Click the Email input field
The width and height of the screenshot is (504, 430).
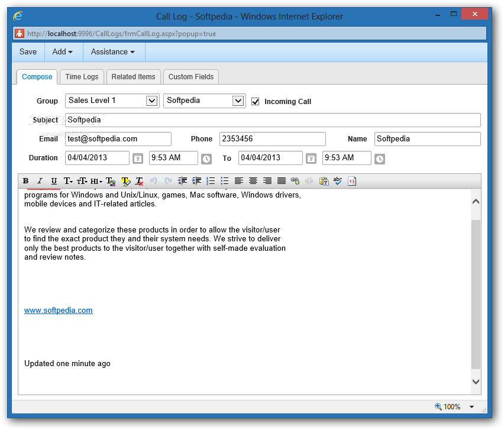click(x=118, y=139)
